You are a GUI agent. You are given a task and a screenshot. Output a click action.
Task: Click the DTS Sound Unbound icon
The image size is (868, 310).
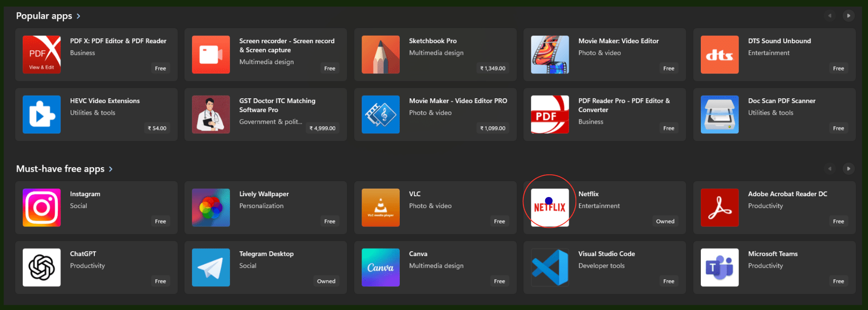tap(719, 55)
